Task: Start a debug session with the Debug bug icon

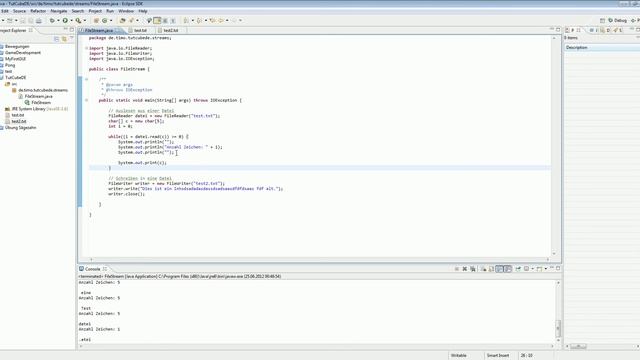Action: tap(52, 20)
